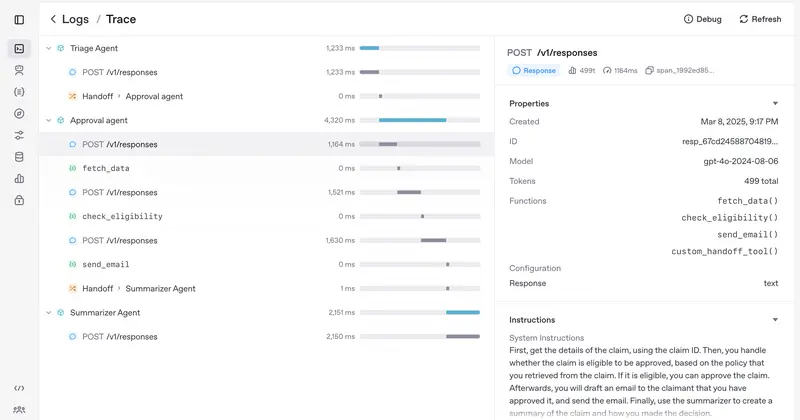Screen dimensions: 800x420
Task: Open the Logs terminal icon in sidebar
Action: [x=19, y=48]
